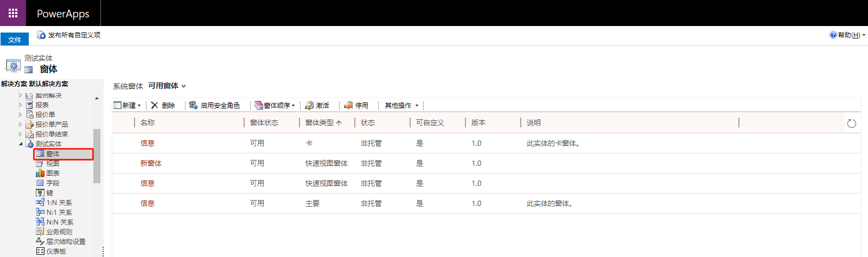This screenshot has height=257, width=868.
Task: Click 启用安全角色 button label
Action: pyautogui.click(x=220, y=105)
